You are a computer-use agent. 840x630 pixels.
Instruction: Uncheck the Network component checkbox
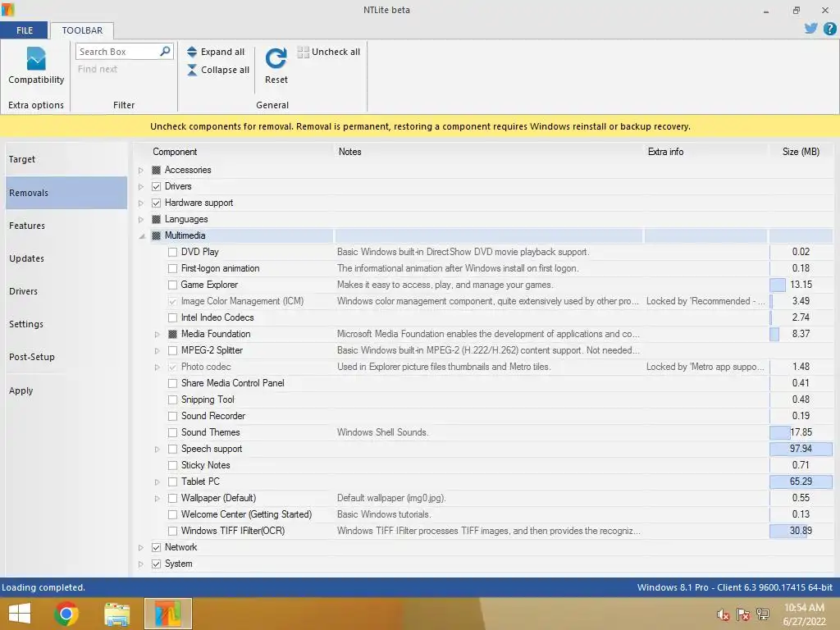point(157,547)
